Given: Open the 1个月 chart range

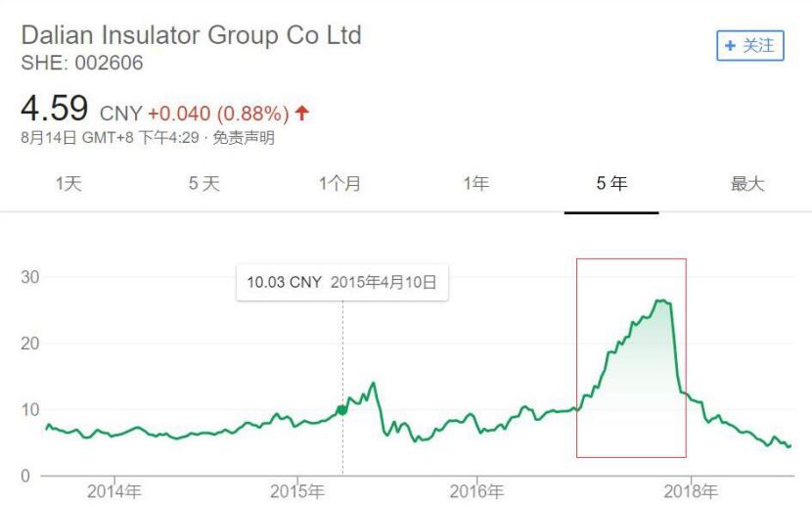Looking at the screenshot, I should pos(339,183).
